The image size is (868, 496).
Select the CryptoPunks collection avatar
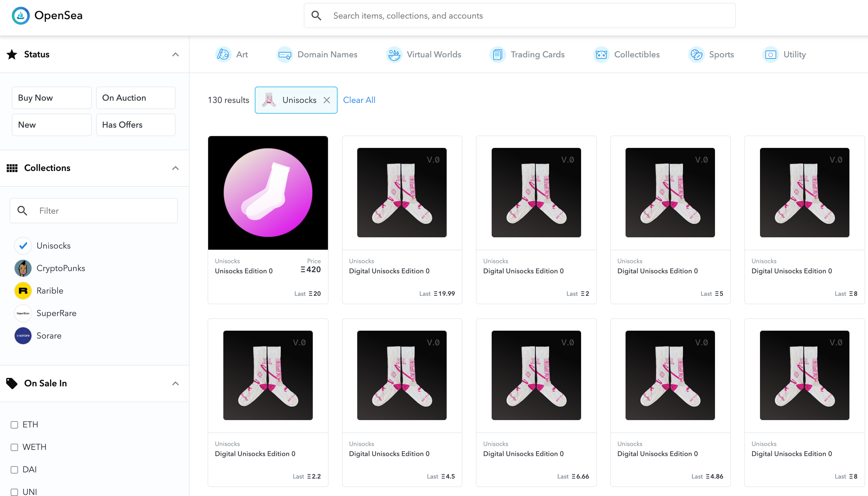coord(23,268)
